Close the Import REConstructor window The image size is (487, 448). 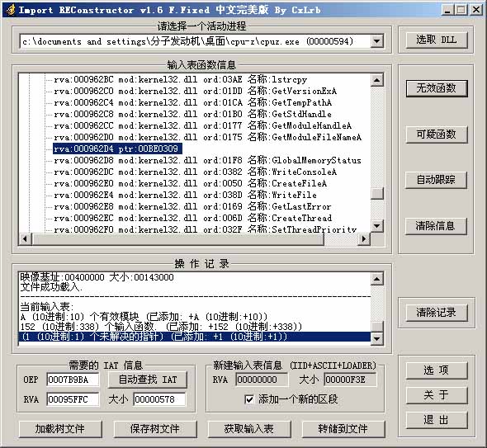475,10
